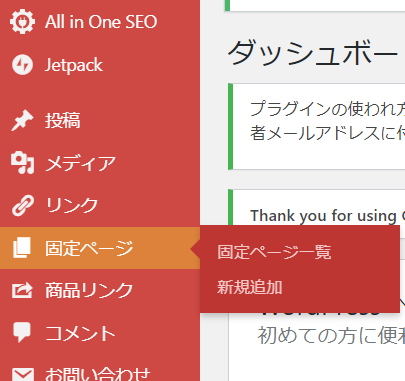Viewport: 405px width, 381px height.
Task: Select 新規追加 in the flyout submenu
Action: 250,287
